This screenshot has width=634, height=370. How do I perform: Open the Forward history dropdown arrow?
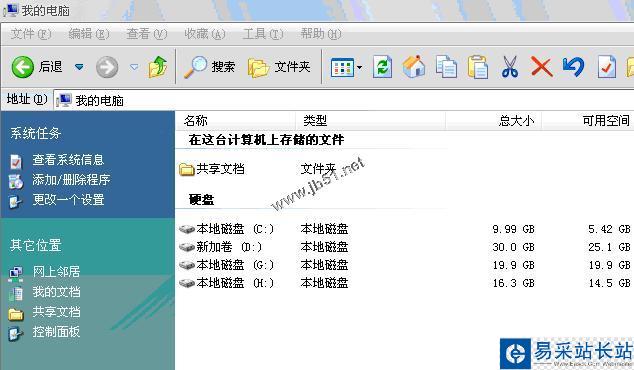point(134,67)
